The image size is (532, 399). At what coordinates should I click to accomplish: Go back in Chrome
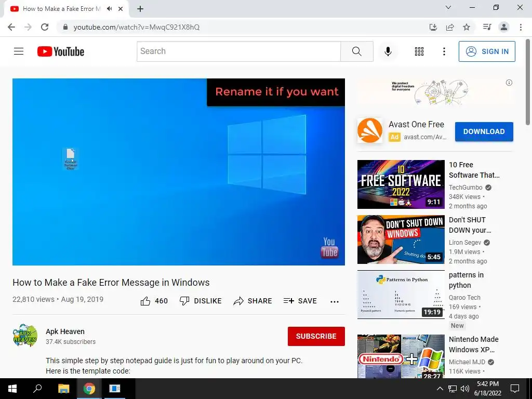(x=11, y=27)
